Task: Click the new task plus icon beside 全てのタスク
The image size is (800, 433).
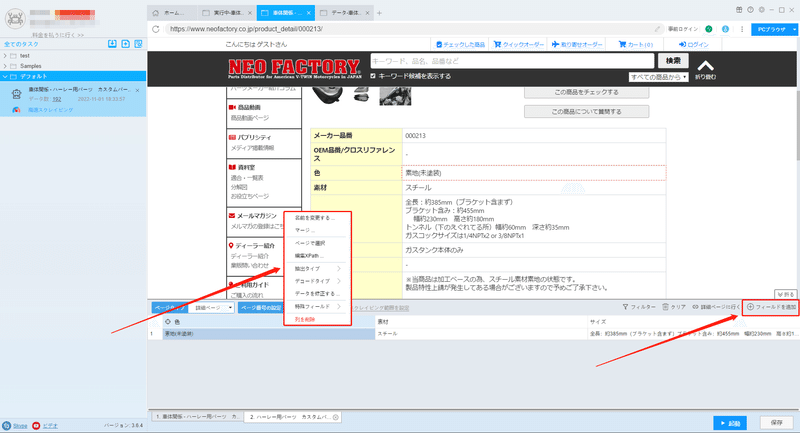Action: (x=126, y=44)
